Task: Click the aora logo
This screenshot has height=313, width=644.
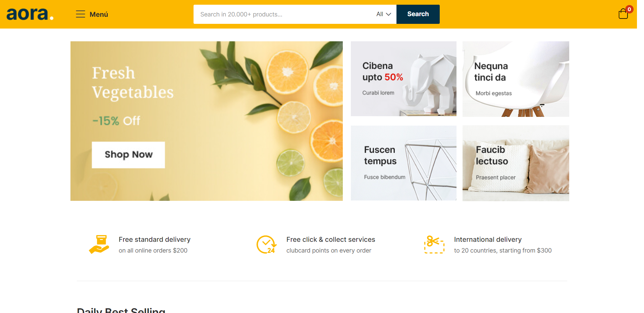Action: pos(30,14)
